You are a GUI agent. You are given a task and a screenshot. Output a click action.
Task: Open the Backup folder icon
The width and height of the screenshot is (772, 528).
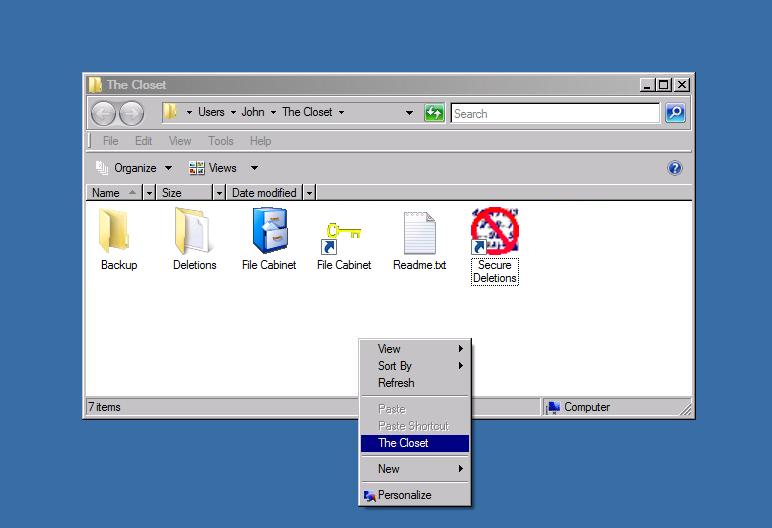(x=117, y=232)
